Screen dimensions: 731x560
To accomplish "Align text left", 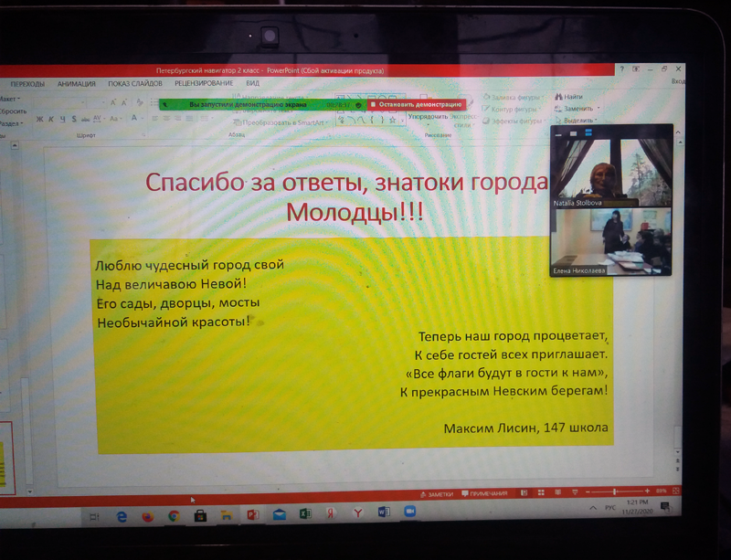I will pyautogui.click(x=155, y=119).
